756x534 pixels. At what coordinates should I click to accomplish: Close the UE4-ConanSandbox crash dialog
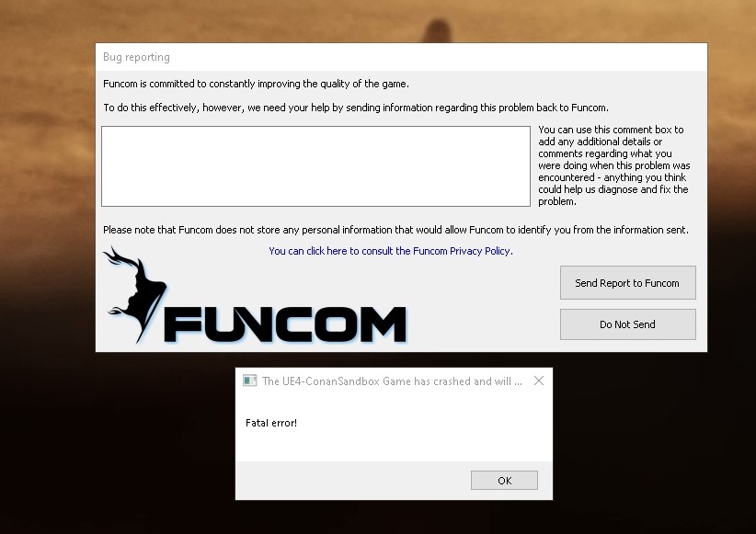539,381
